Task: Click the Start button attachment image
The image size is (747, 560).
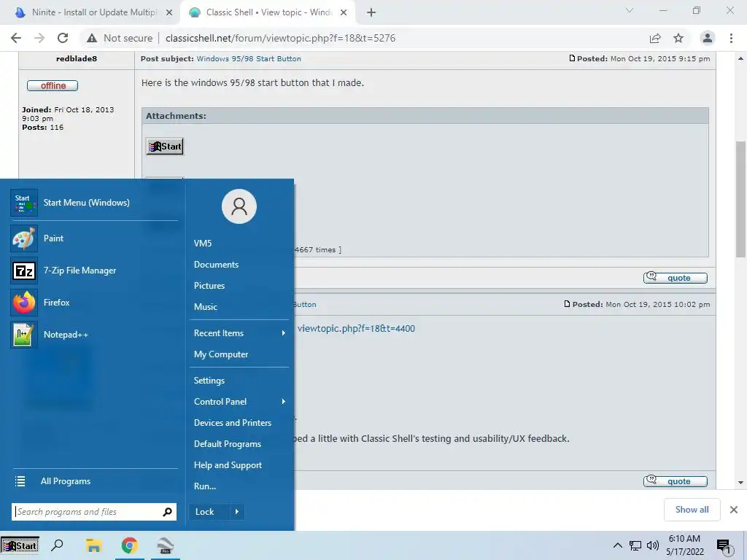Action: [165, 146]
